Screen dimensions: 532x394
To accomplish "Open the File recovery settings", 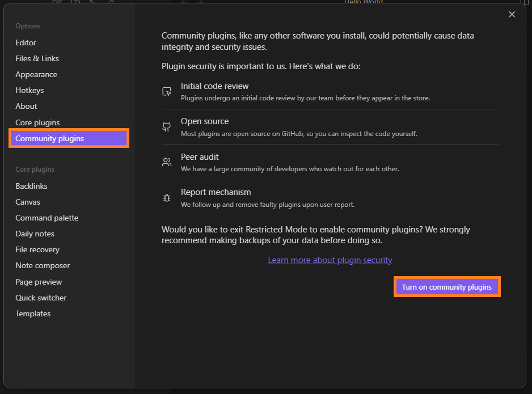I will click(x=37, y=249).
